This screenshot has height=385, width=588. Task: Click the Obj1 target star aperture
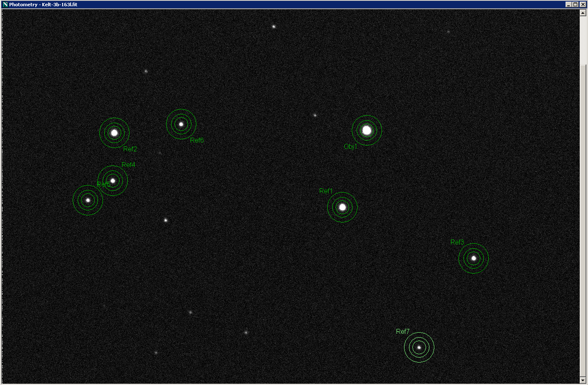[366, 131]
